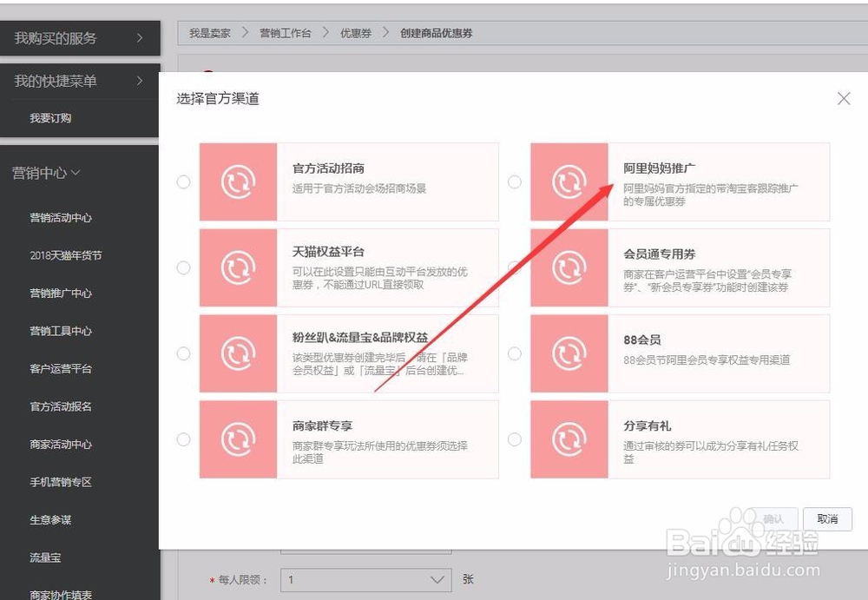Click the 会员通专用券 channel icon

tap(569, 267)
